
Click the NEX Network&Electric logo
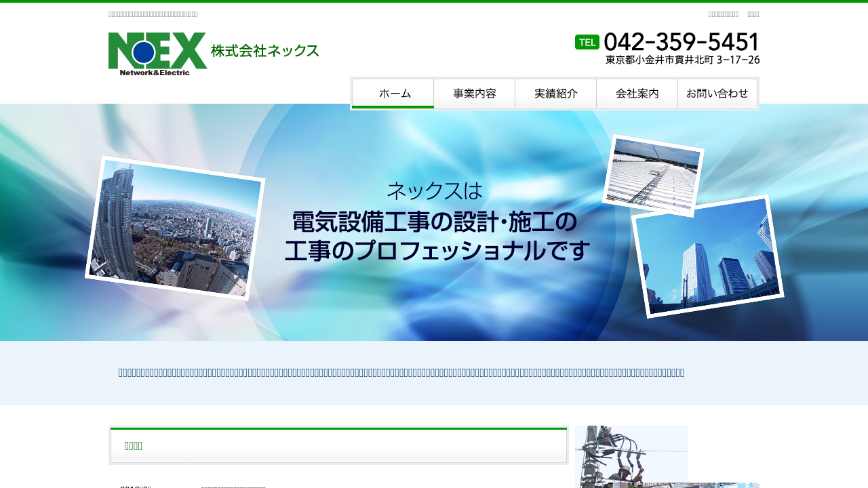157,54
